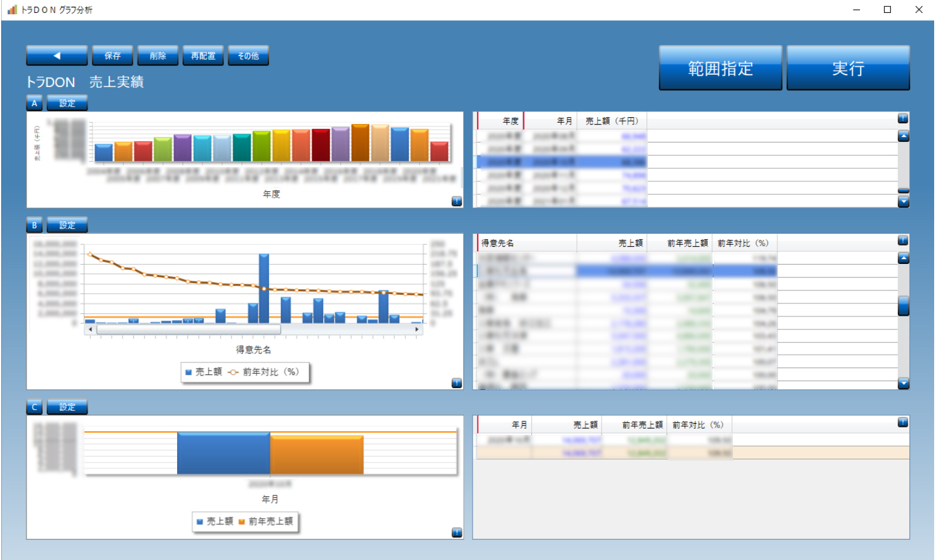Click 前年売上額 header in table C

tap(635, 425)
